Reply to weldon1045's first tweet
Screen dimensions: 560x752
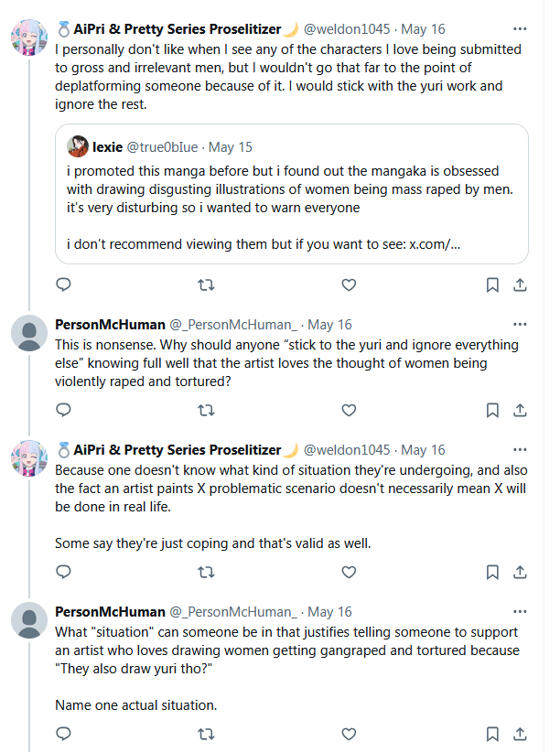(63, 285)
